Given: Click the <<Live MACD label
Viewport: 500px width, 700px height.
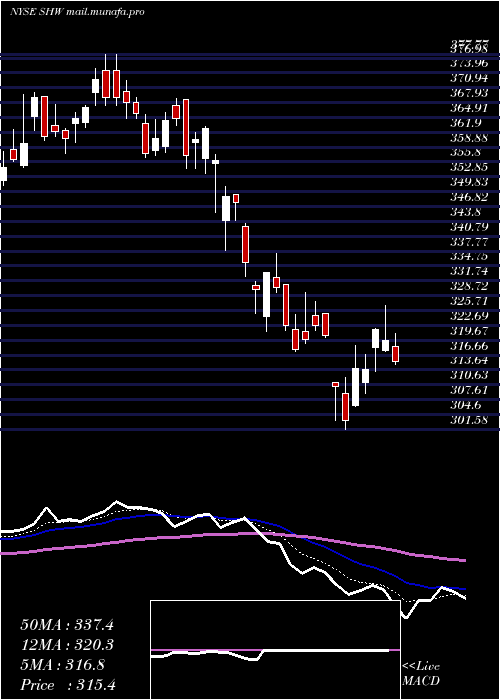Looking at the screenshot, I should point(421,674).
